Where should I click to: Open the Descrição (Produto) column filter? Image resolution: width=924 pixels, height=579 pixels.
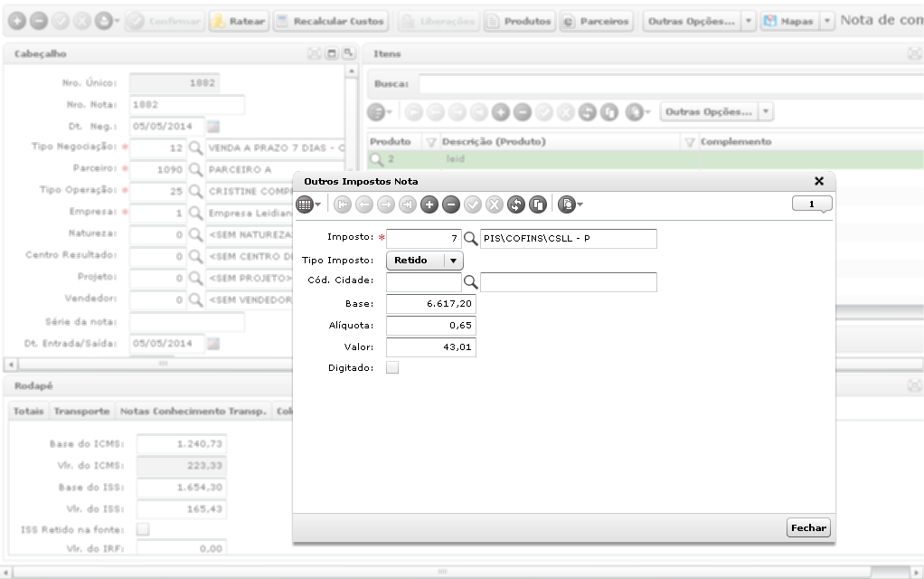click(690, 142)
